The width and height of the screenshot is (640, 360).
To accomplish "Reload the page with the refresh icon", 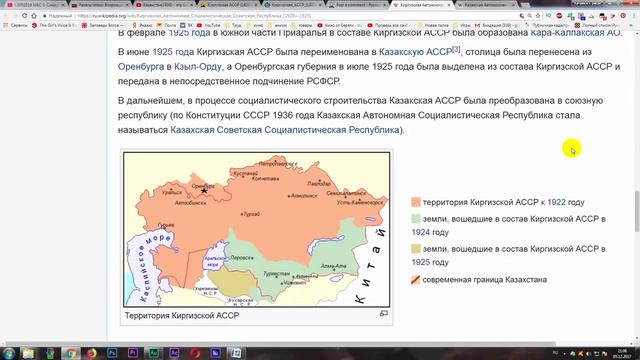I will pos(24,16).
